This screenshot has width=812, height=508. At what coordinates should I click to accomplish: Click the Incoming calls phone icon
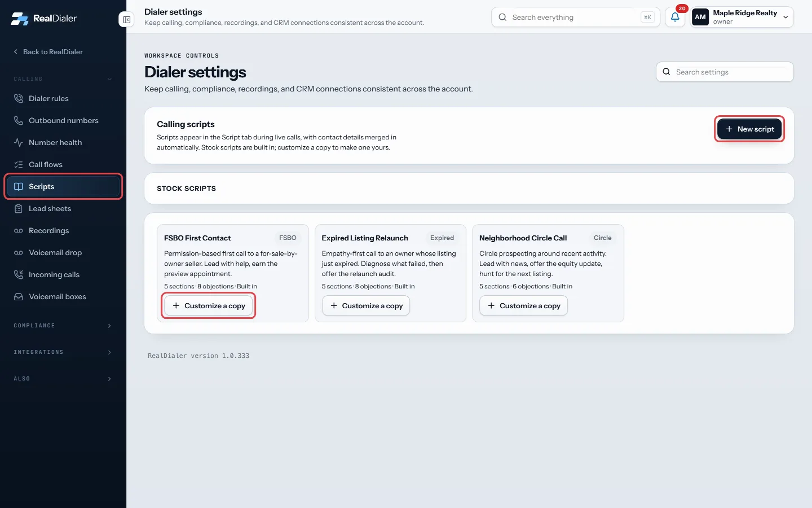(19, 274)
